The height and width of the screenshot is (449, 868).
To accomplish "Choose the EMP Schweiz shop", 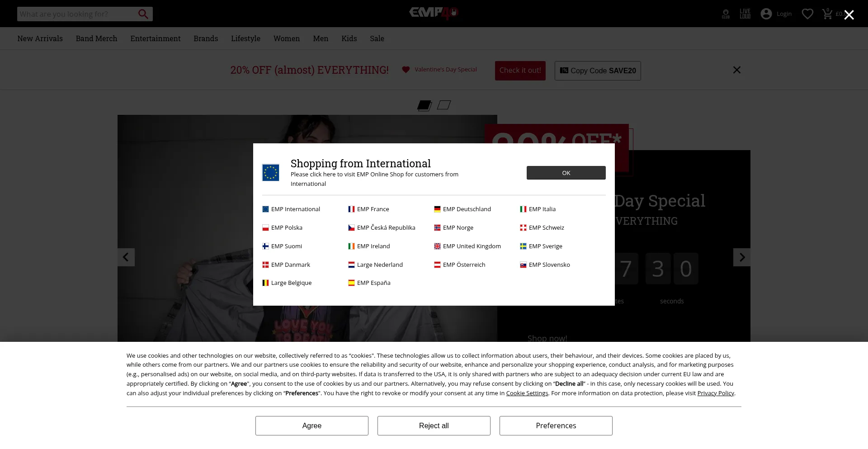I will (x=542, y=227).
